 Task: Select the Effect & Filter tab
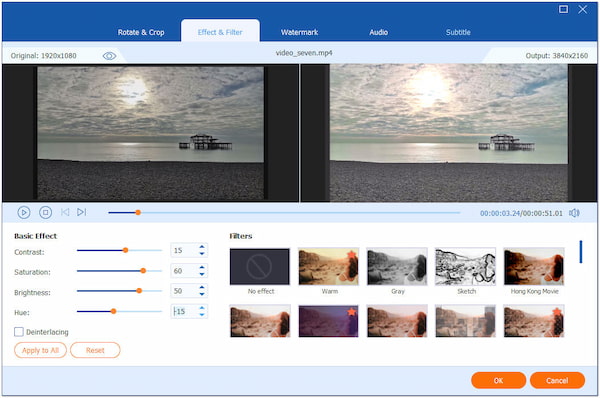[x=220, y=31]
